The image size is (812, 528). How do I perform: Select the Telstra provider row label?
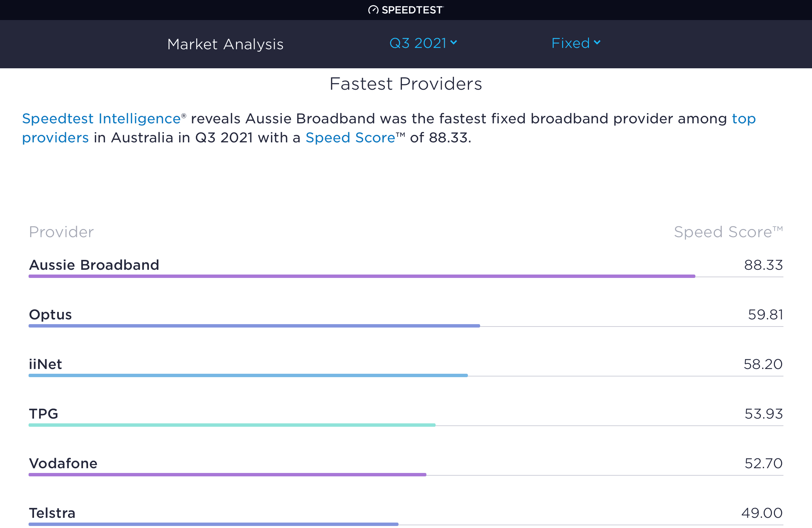52,513
